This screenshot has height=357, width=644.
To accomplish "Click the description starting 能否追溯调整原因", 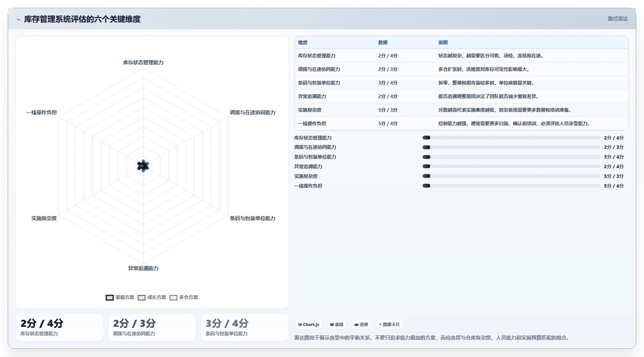I will coord(489,97).
